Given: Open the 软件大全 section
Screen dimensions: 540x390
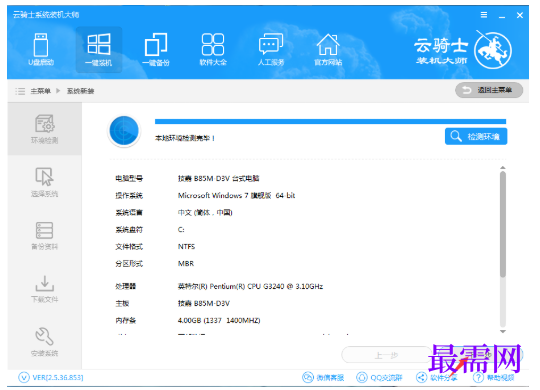Looking at the screenshot, I should click(213, 49).
